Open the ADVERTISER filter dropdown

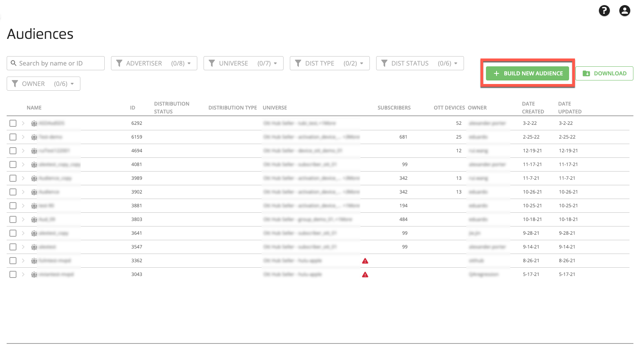click(154, 63)
